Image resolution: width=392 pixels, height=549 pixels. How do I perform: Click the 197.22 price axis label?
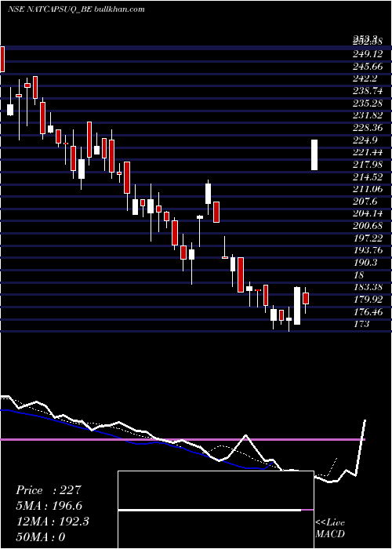click(x=368, y=238)
